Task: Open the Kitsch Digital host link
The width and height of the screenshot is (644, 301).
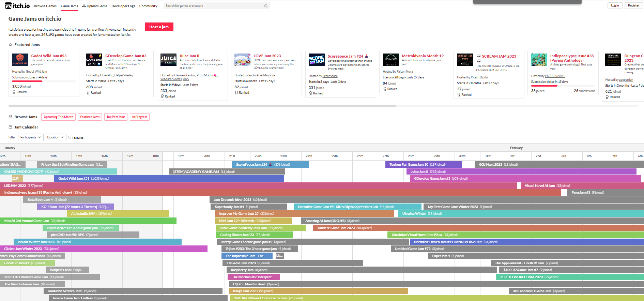Action: (x=479, y=77)
